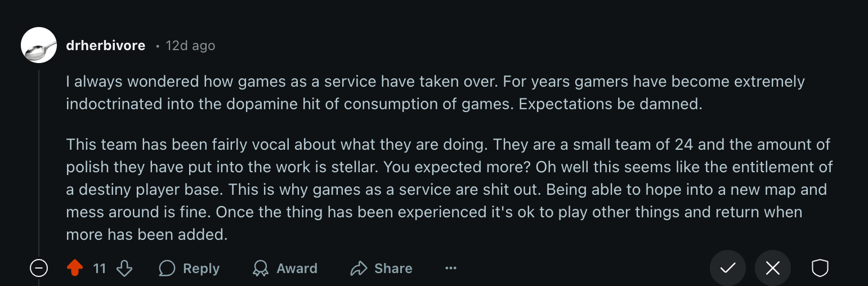This screenshot has height=286, width=868.
Task: Collapse the comment thread with the minus circle
Action: pyautogui.click(x=39, y=269)
